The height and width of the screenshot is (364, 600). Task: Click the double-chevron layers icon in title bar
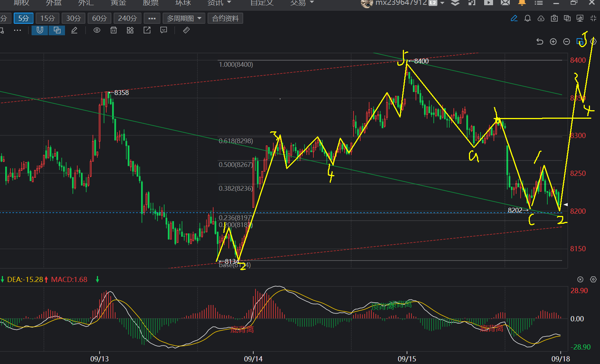pos(455,3)
